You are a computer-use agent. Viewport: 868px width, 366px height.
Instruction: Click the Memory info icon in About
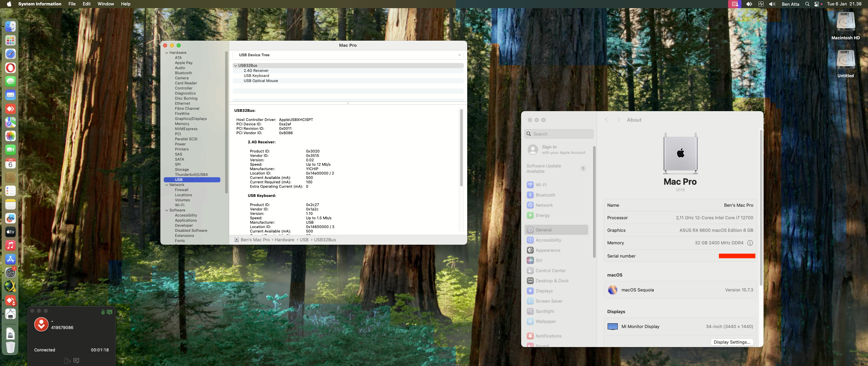750,243
